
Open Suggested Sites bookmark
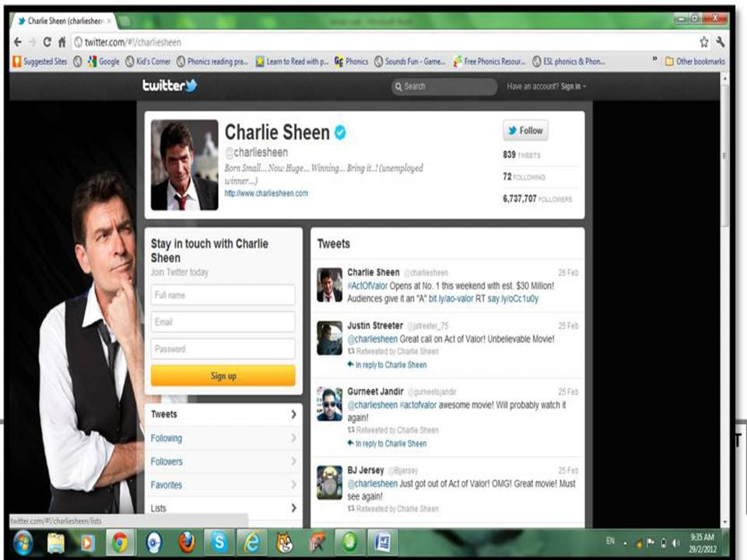tap(40, 61)
